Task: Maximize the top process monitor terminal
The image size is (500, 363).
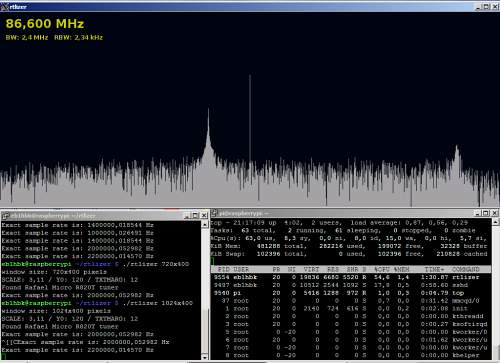Action: pos(486,213)
